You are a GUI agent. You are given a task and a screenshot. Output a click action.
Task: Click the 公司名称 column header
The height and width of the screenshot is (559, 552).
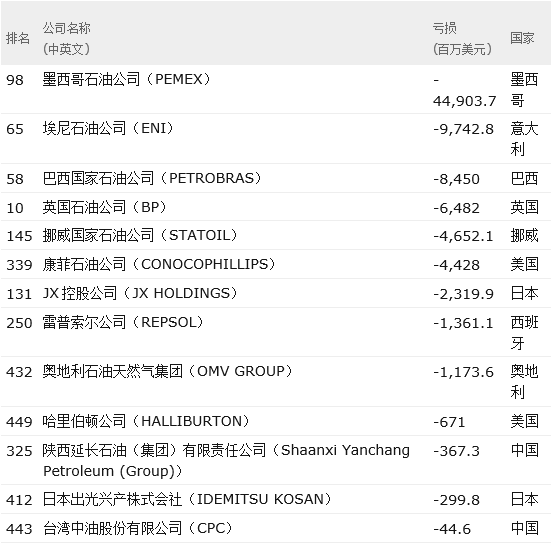coord(66,38)
